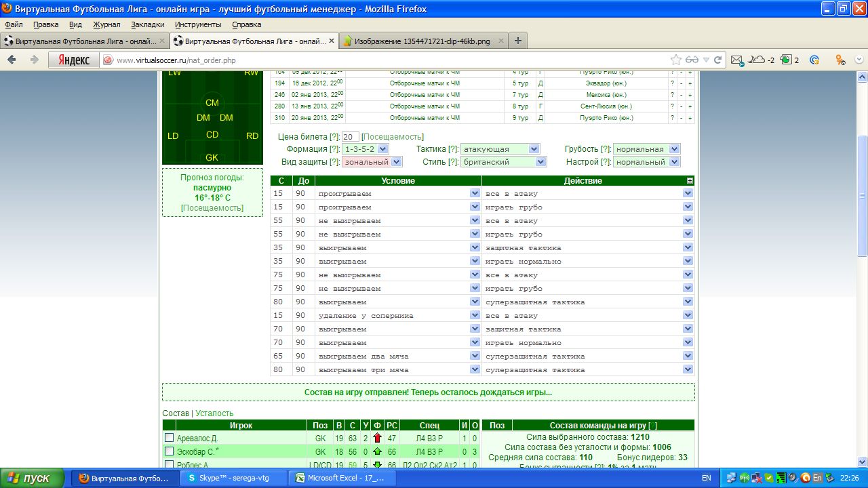Open the Настрой нормальный dropdown
Screen dimensions: 868x488
point(646,162)
